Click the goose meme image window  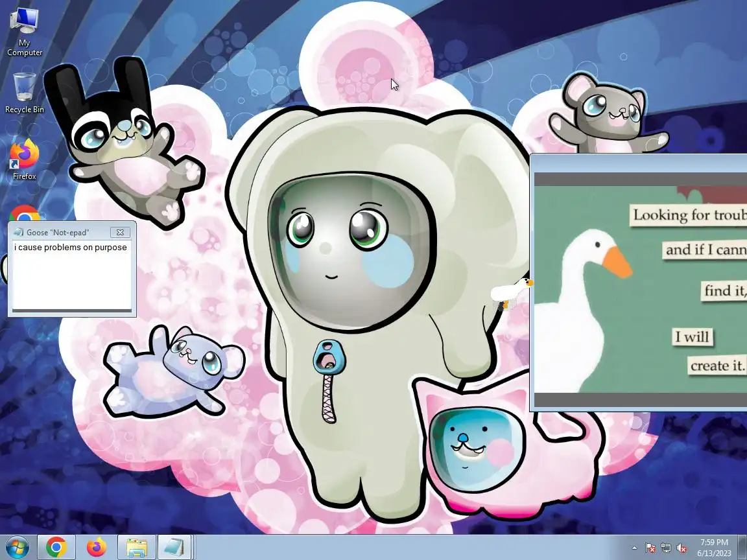coord(639,283)
